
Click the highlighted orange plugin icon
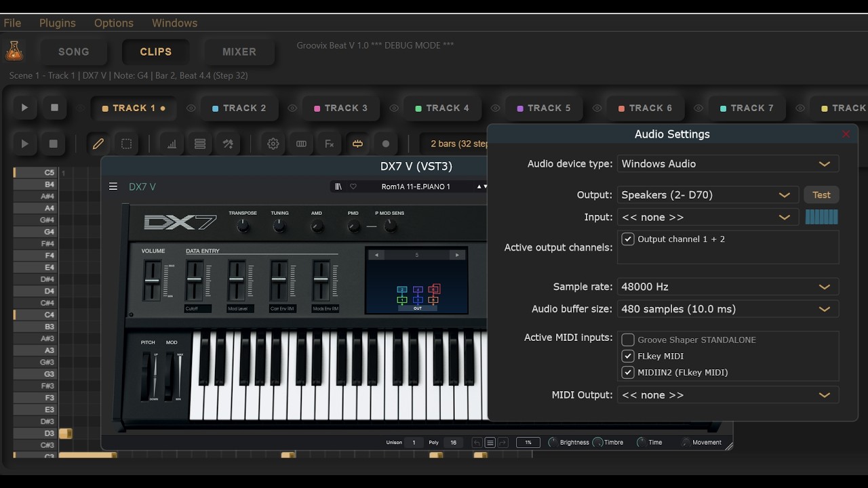point(357,144)
